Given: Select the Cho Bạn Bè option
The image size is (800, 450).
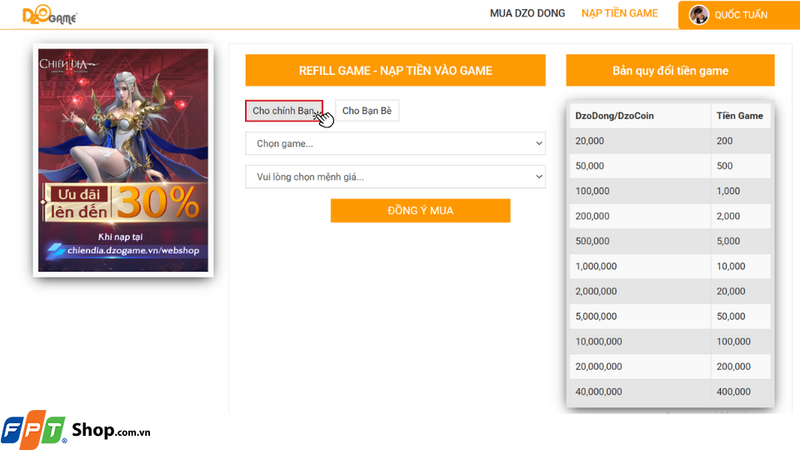Looking at the screenshot, I should click(x=367, y=111).
